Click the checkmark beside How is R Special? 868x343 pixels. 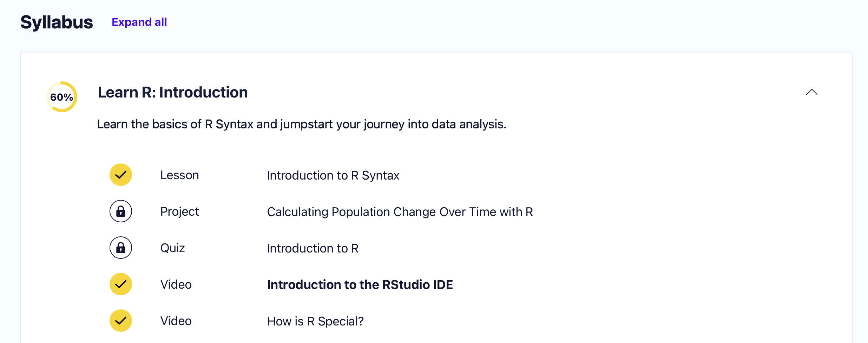121,321
